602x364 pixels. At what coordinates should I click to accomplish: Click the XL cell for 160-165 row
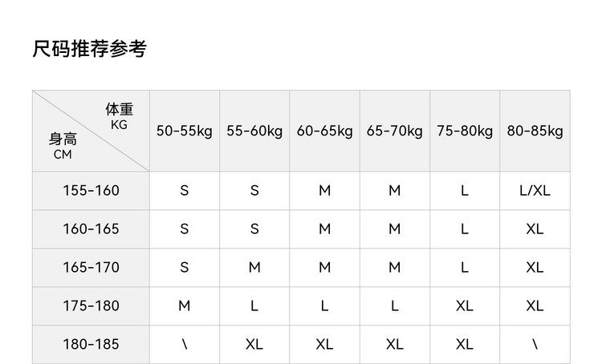point(535,229)
